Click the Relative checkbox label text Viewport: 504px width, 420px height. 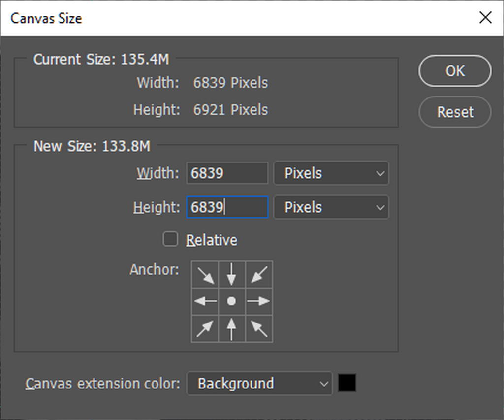pyautogui.click(x=212, y=240)
